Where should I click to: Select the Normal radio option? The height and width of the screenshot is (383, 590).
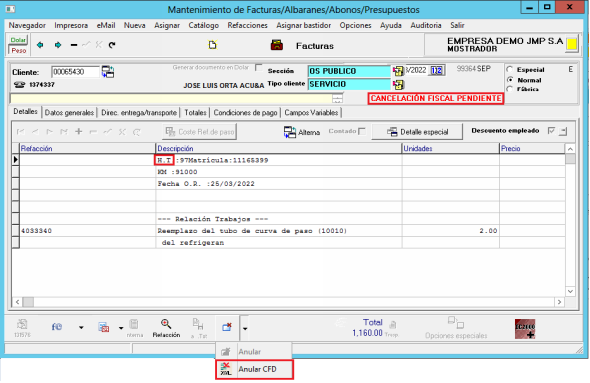510,80
